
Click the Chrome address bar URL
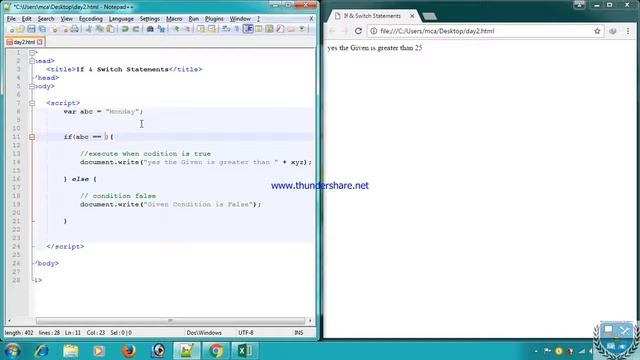pyautogui.click(x=437, y=31)
